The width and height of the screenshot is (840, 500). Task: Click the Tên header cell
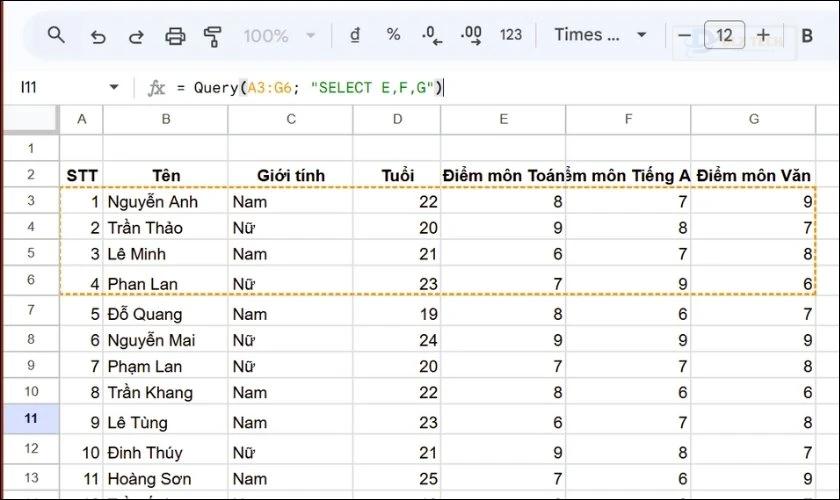(x=166, y=175)
